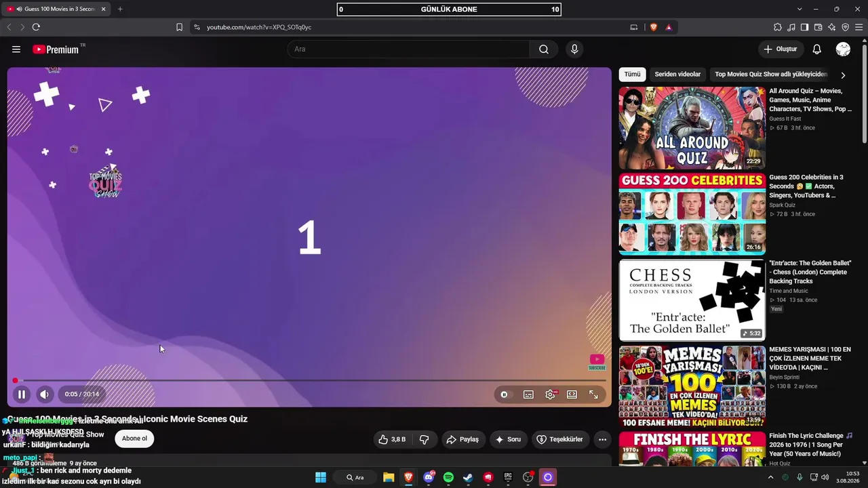Open Spotify from the taskbar
This screenshot has height=488, width=868.
pyautogui.click(x=448, y=477)
